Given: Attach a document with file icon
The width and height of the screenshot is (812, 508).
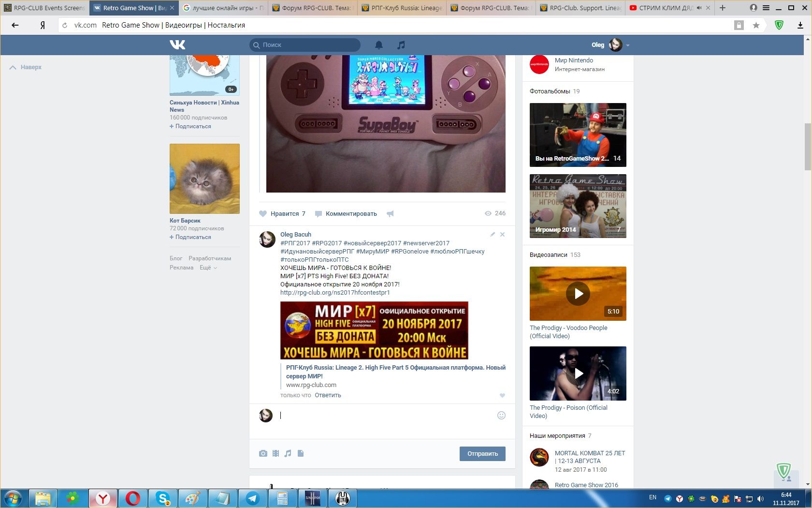Looking at the screenshot, I should pos(301,453).
